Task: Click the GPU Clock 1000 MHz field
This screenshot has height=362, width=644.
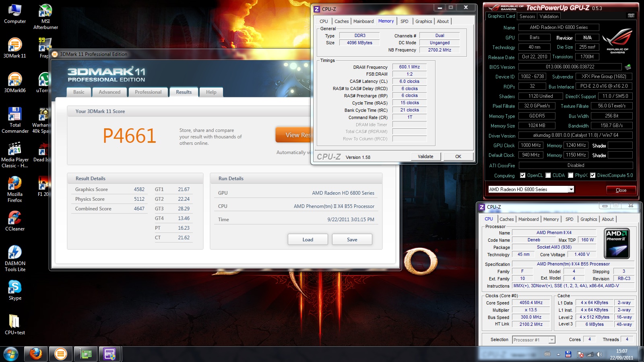Action: [x=531, y=145]
